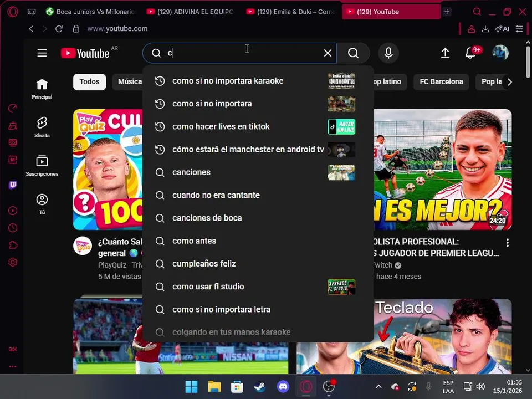Open Opera main menu logo
The image size is (532, 399).
tap(13, 12)
